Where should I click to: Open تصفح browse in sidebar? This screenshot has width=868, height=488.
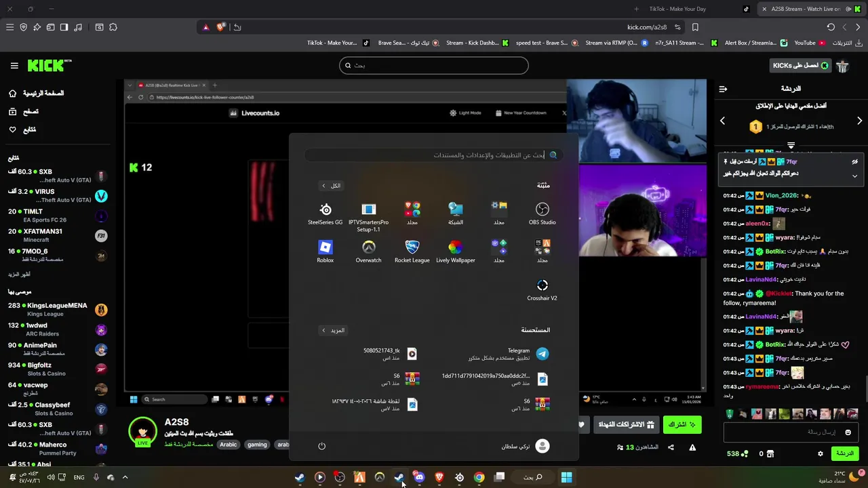click(x=24, y=111)
